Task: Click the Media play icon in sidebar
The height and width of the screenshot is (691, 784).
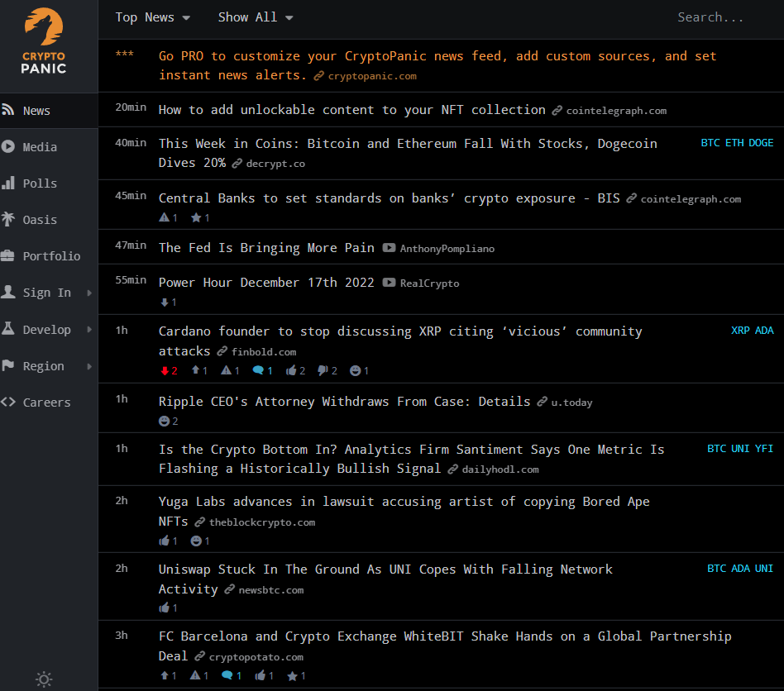Action: 7,146
